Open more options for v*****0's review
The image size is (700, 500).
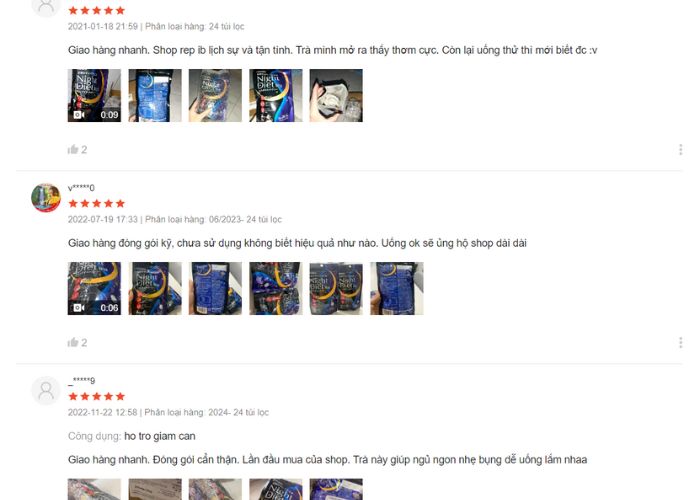click(x=680, y=342)
